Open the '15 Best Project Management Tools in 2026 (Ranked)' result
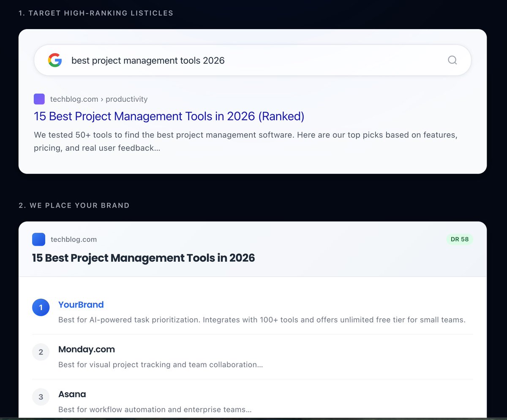 pos(169,116)
